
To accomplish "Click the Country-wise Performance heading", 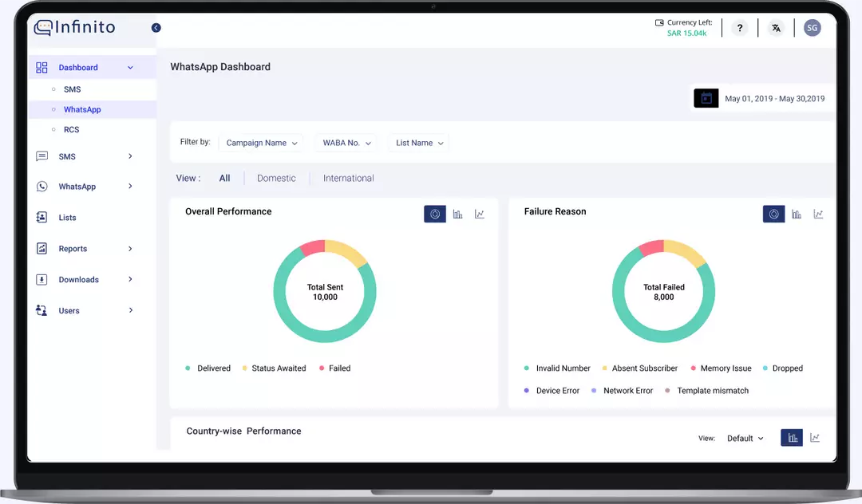I will [243, 431].
